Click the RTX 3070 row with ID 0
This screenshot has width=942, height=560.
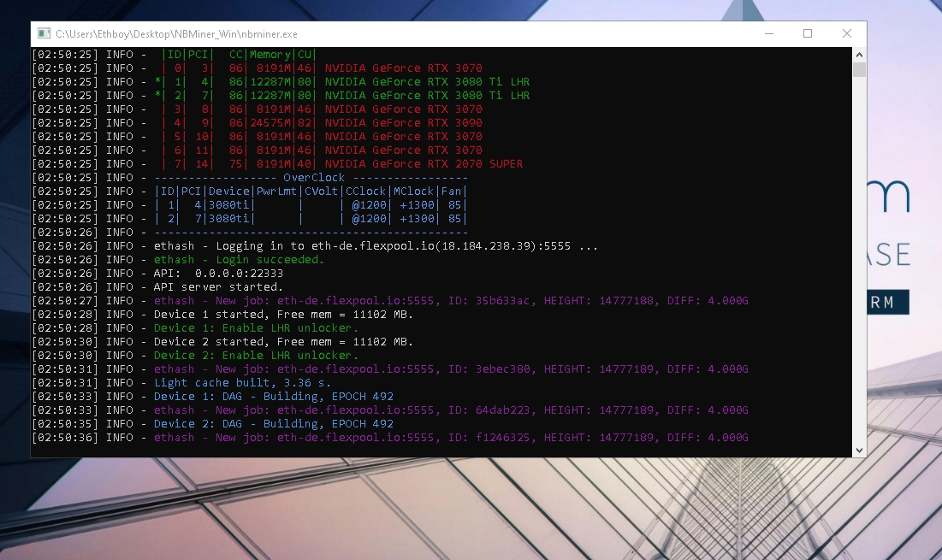coord(322,68)
